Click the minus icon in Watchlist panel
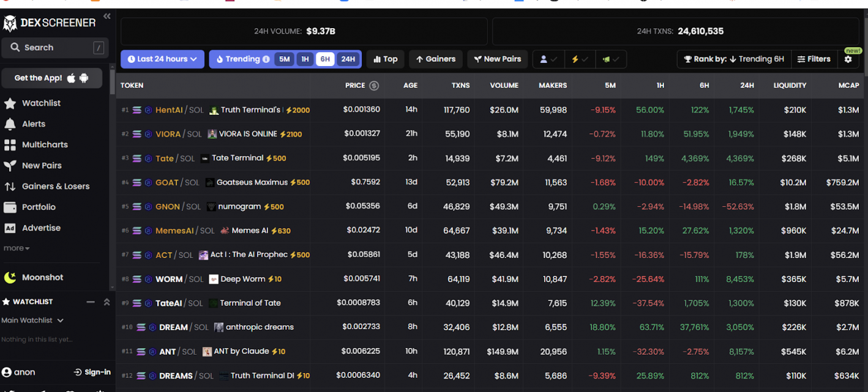Viewport: 868px width, 392px height. (91, 302)
